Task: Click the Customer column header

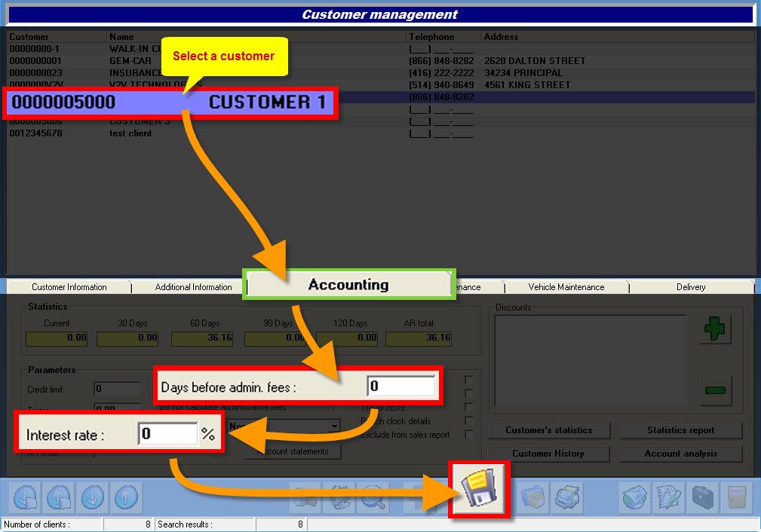Action: point(57,37)
